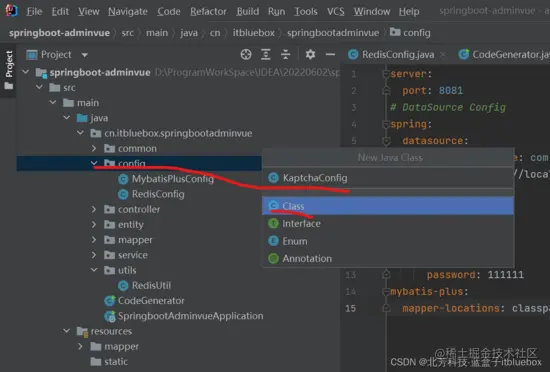
Task: Open the Project view dropdown arrow
Action: [85, 55]
